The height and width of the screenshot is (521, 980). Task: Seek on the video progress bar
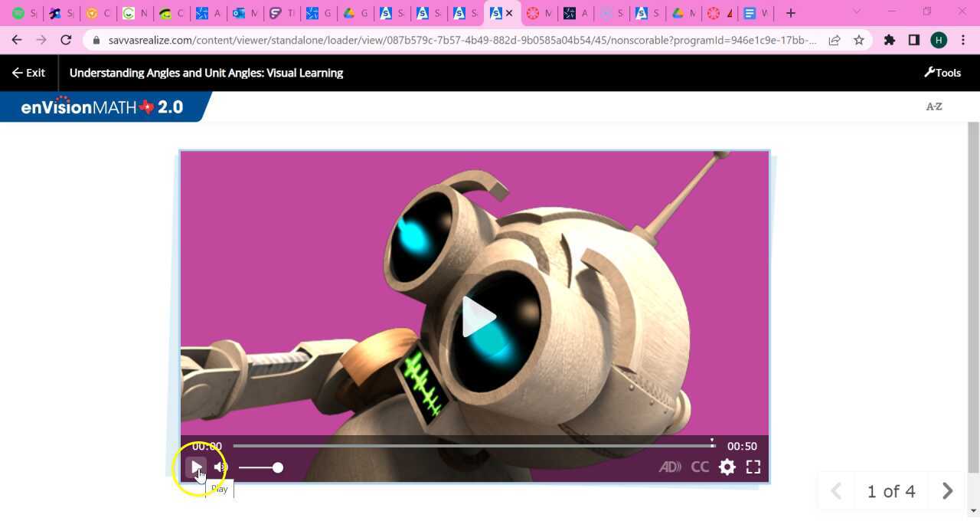click(474, 445)
